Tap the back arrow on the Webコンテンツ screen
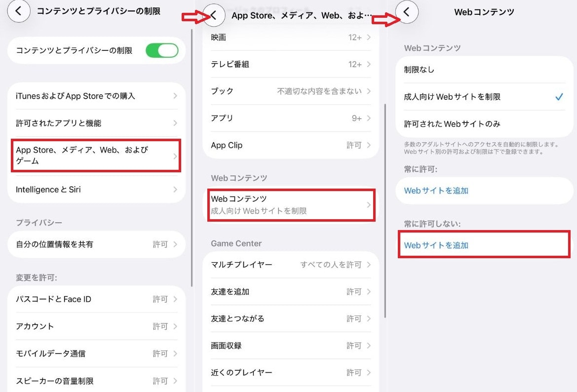 point(407,11)
